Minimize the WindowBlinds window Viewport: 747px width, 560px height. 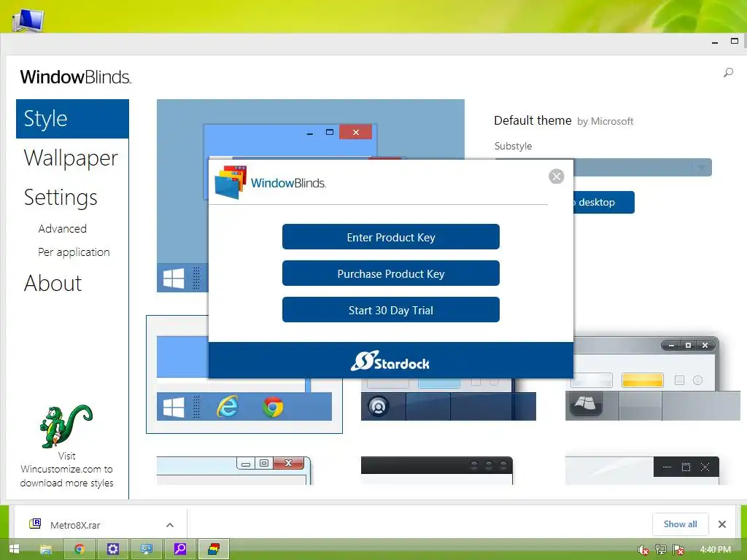pos(715,42)
